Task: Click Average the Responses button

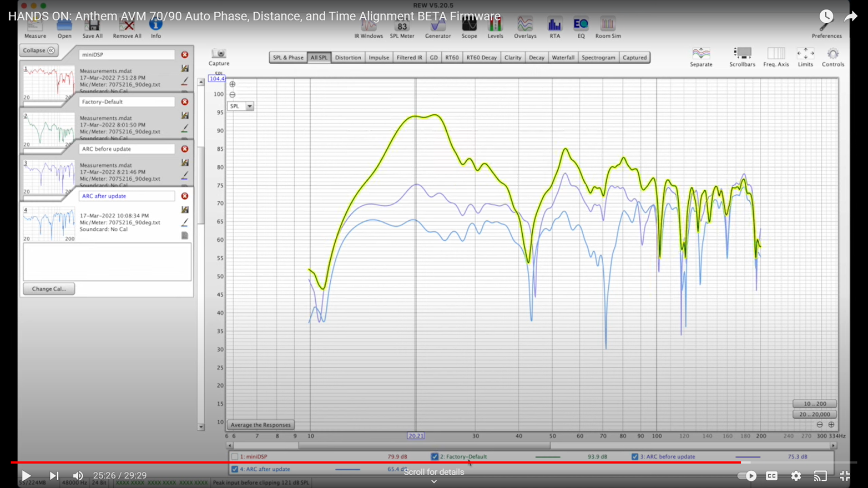Action: [260, 425]
